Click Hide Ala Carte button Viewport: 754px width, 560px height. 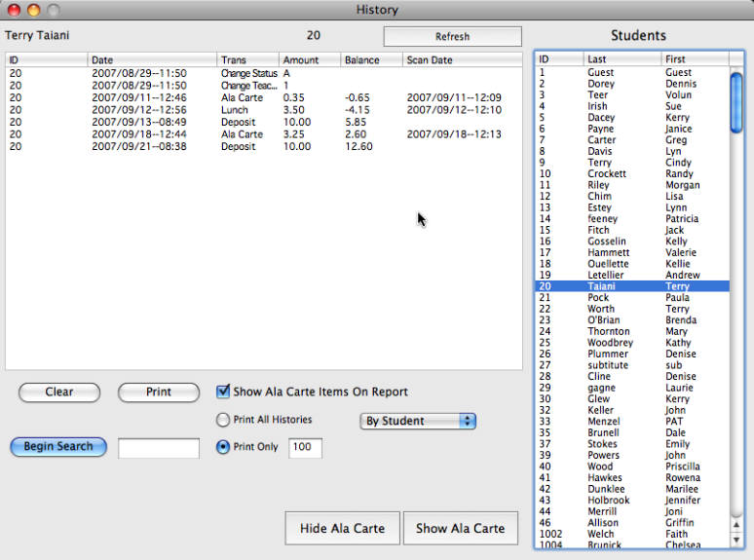point(342,528)
